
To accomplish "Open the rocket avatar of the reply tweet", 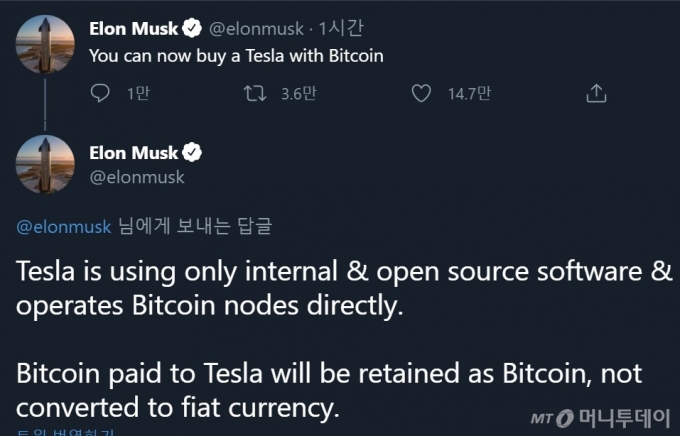I will [x=45, y=164].
